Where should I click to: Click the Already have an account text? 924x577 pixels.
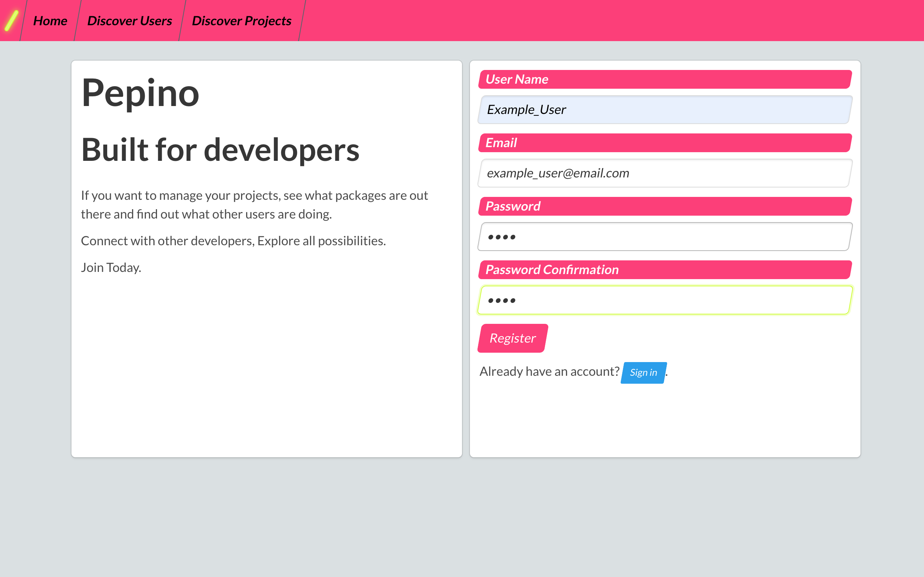pyautogui.click(x=549, y=371)
